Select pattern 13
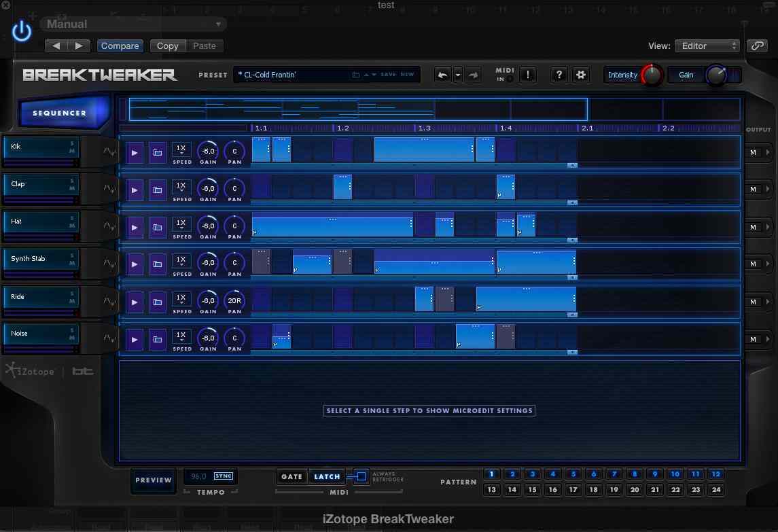Viewport: 778px width, 532px height. tap(492, 489)
